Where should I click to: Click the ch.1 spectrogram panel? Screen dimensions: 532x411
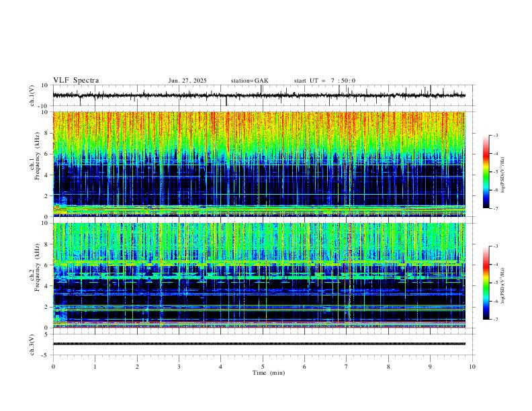pos(259,164)
